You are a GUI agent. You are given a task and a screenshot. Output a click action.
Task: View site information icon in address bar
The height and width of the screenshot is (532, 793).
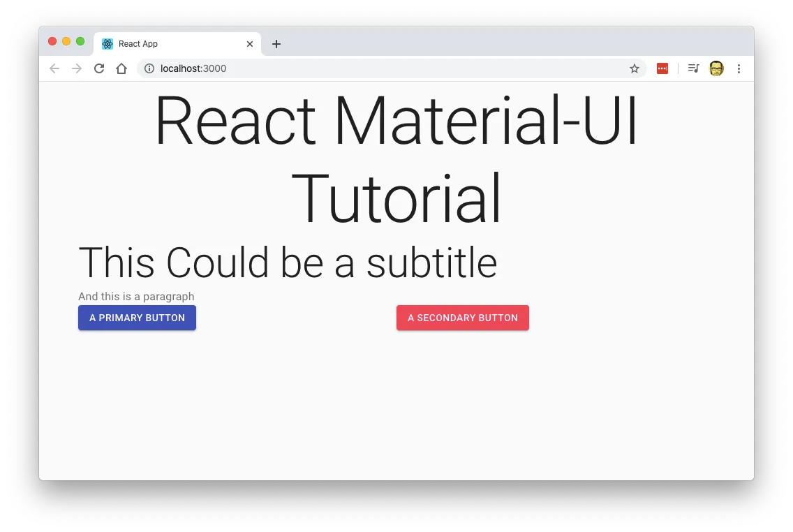[x=149, y=68]
